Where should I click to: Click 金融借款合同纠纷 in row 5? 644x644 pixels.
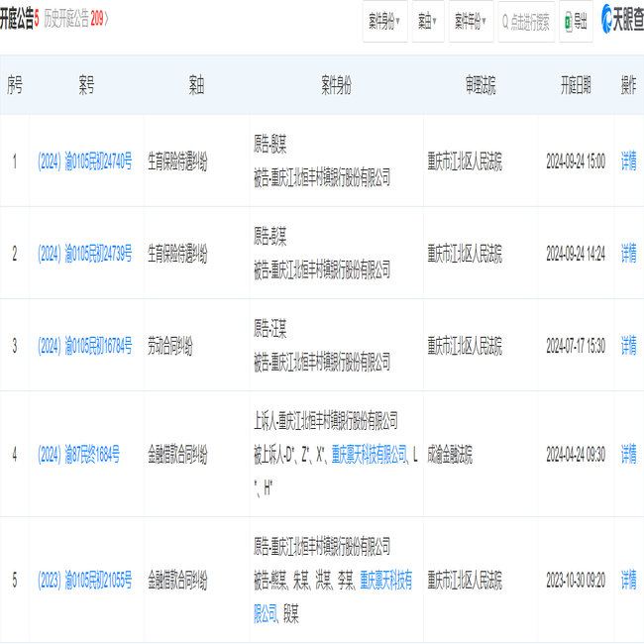point(177,580)
